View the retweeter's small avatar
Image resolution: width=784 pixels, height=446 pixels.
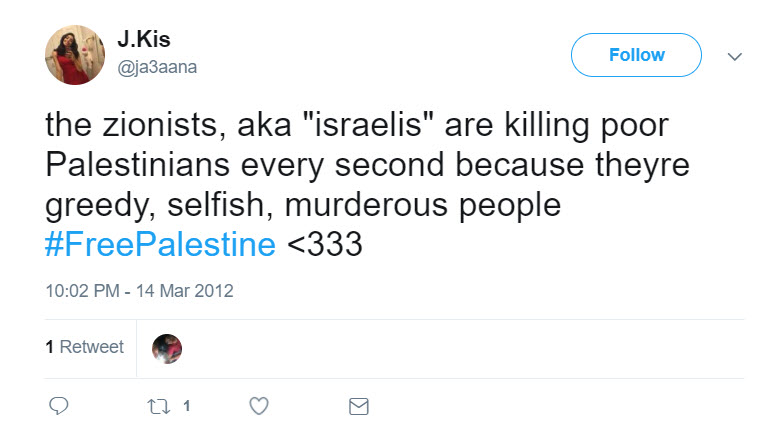click(x=167, y=348)
